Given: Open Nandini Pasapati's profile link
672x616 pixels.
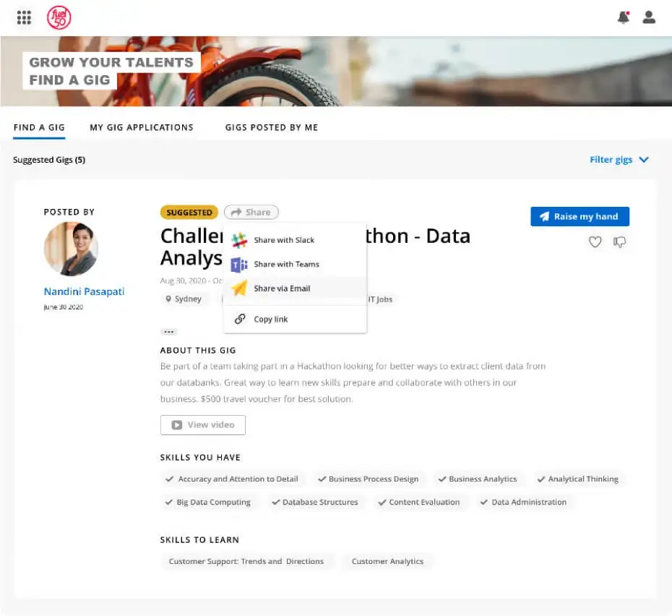Looking at the screenshot, I should pos(84,291).
